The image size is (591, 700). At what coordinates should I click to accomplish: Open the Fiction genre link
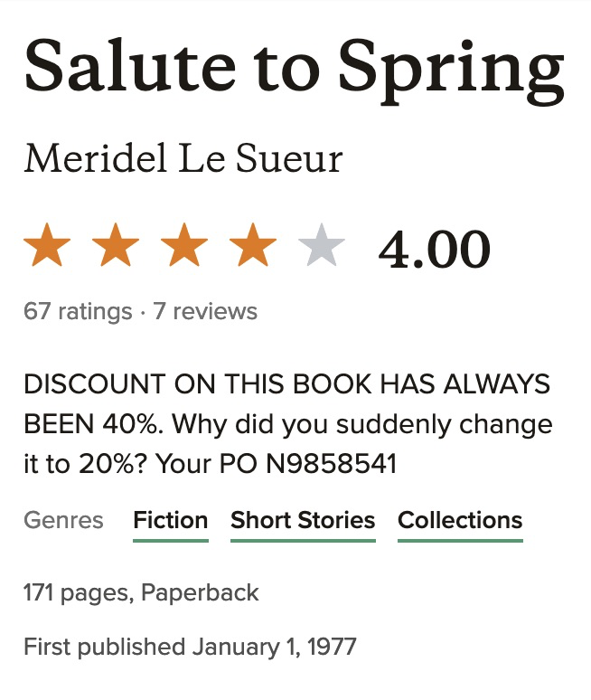(x=171, y=521)
